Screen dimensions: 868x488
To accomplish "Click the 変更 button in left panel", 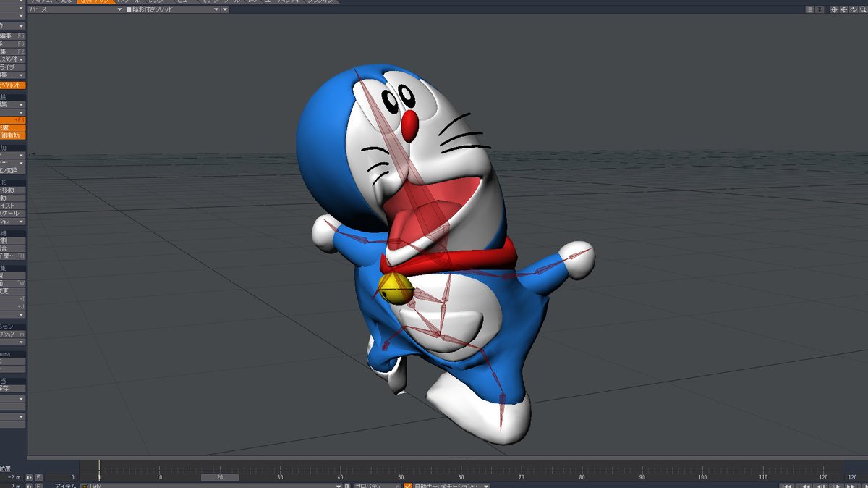I will tap(12, 291).
